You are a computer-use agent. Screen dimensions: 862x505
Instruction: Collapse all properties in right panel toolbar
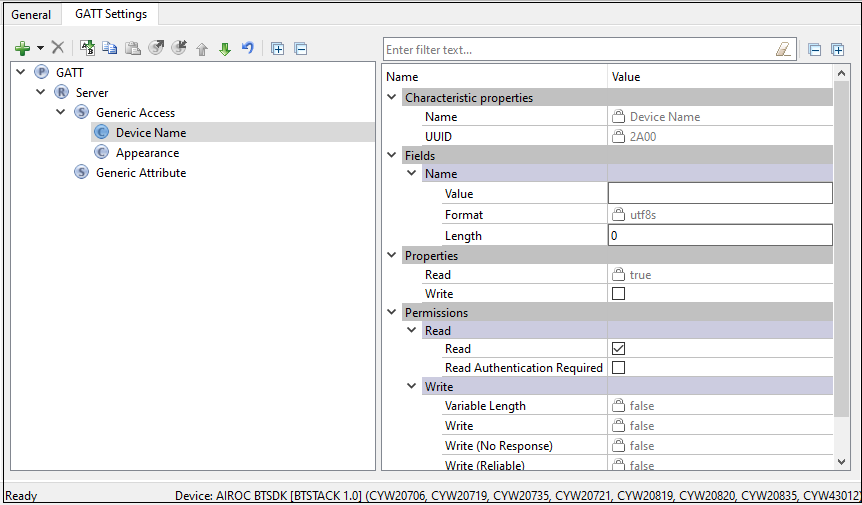click(815, 49)
